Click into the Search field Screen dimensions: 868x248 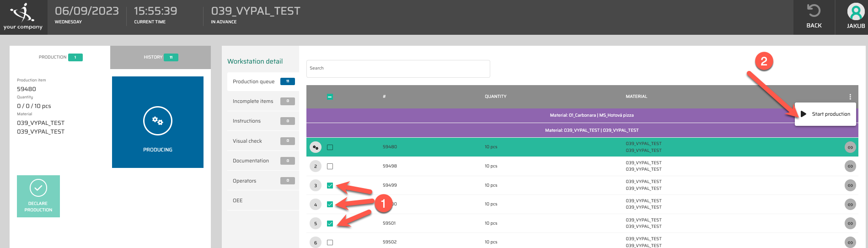tap(398, 69)
